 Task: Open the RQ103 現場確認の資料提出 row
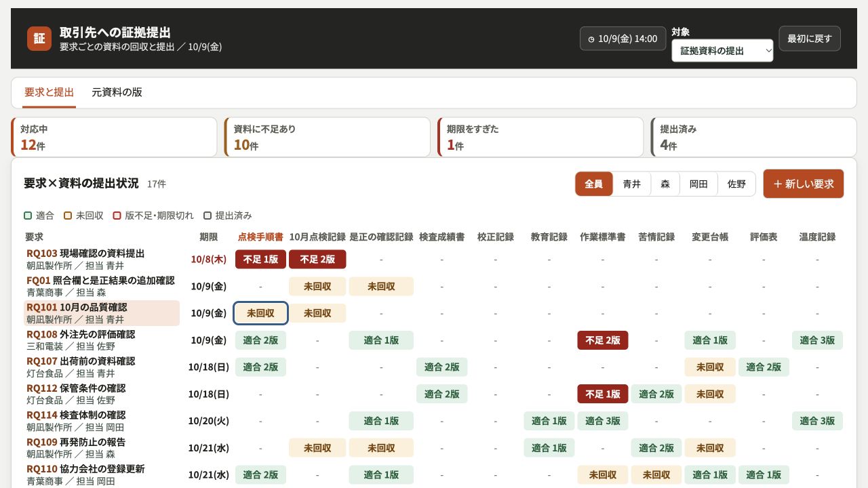(102, 260)
